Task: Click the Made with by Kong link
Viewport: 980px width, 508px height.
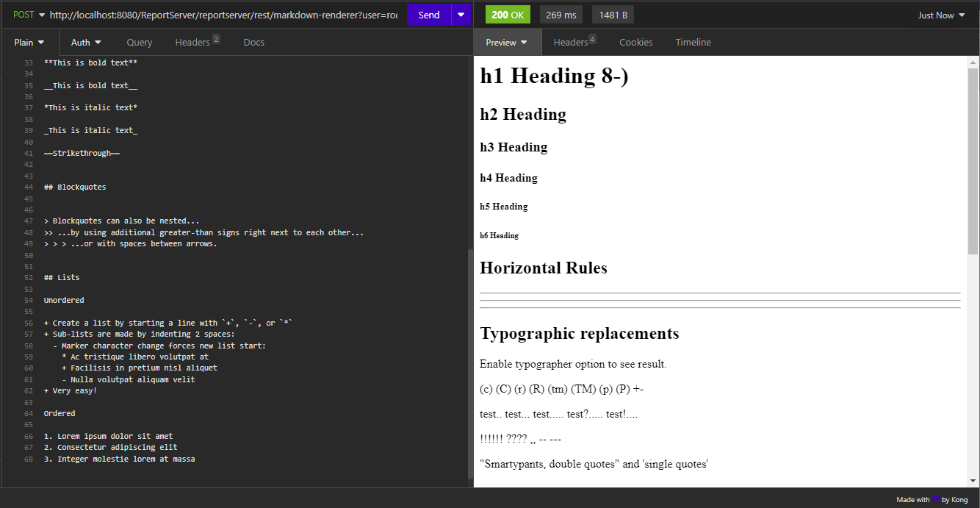Action: 932,499
